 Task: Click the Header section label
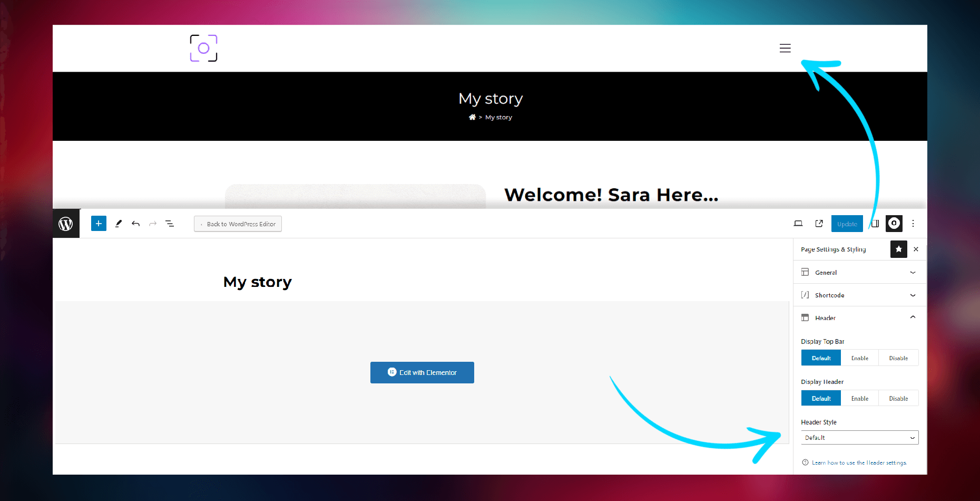(825, 318)
